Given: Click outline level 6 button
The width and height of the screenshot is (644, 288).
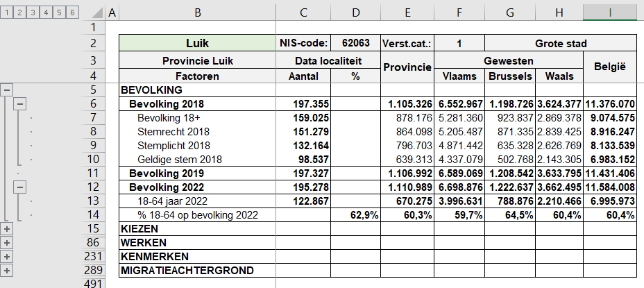Looking at the screenshot, I should pos(72,12).
